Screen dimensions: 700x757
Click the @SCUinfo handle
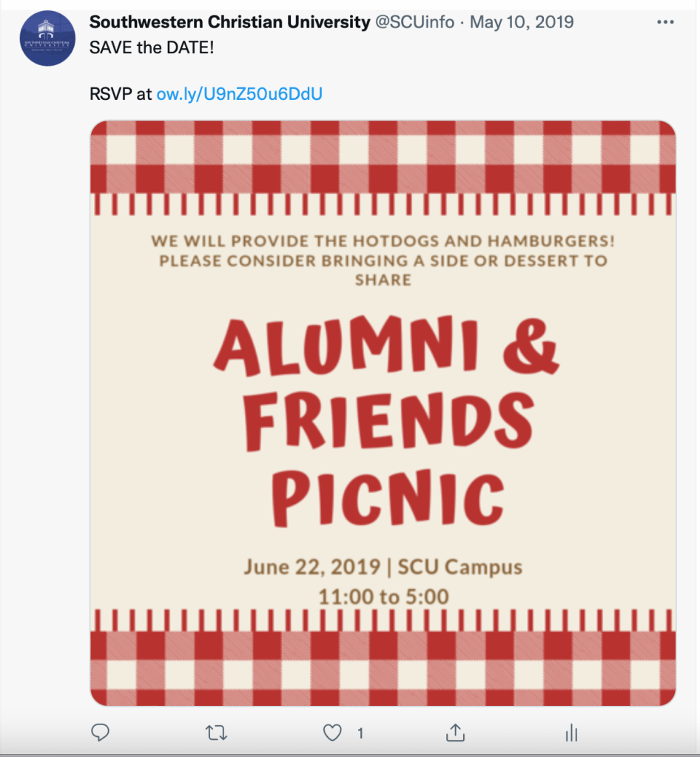coord(414,23)
